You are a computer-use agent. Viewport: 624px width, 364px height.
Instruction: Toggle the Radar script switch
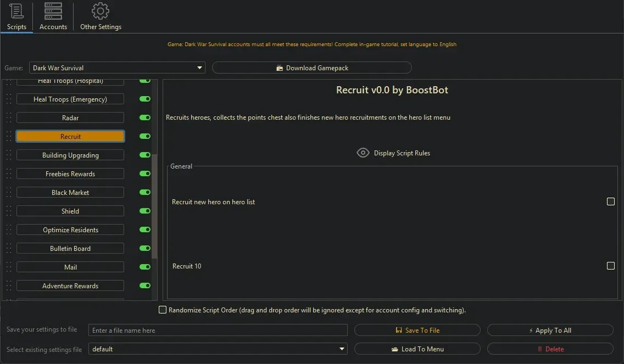point(145,117)
